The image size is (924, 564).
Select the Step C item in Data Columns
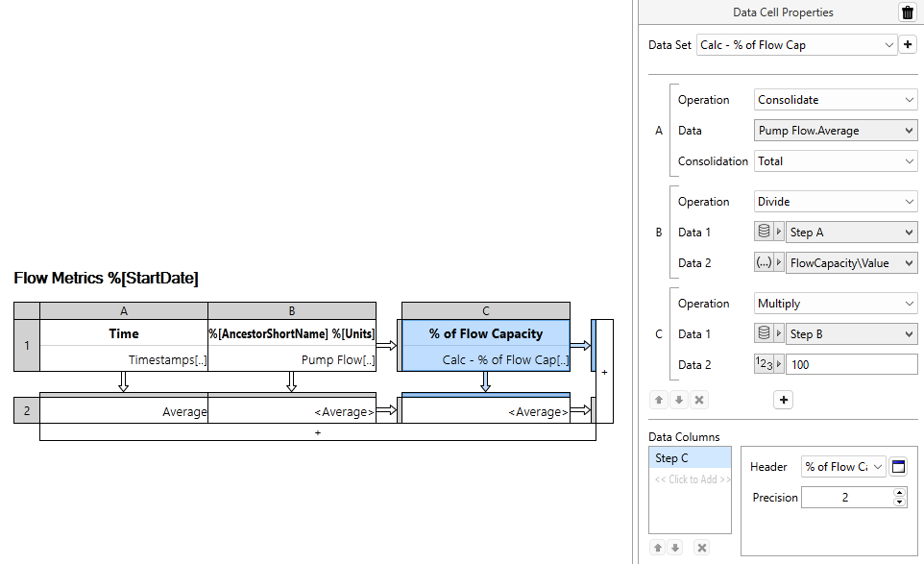pos(690,458)
